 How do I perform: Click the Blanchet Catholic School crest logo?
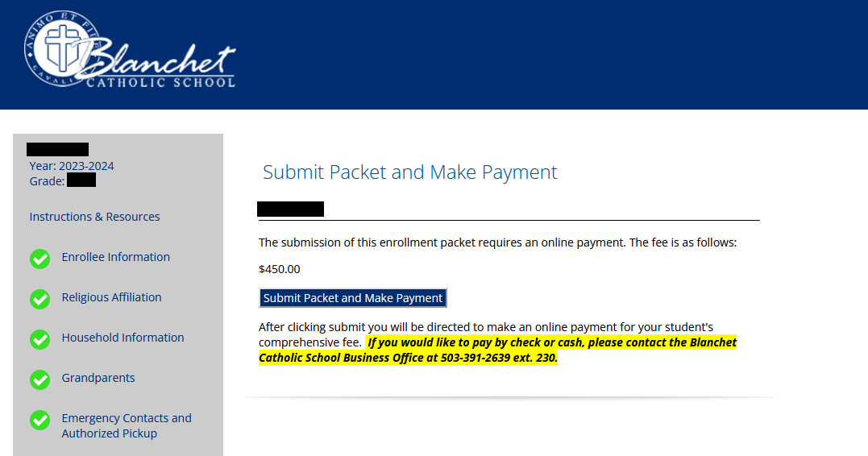tap(130, 48)
